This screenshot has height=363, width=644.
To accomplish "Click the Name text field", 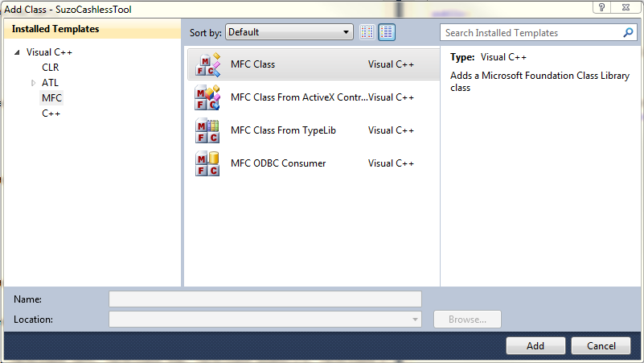I will click(265, 299).
